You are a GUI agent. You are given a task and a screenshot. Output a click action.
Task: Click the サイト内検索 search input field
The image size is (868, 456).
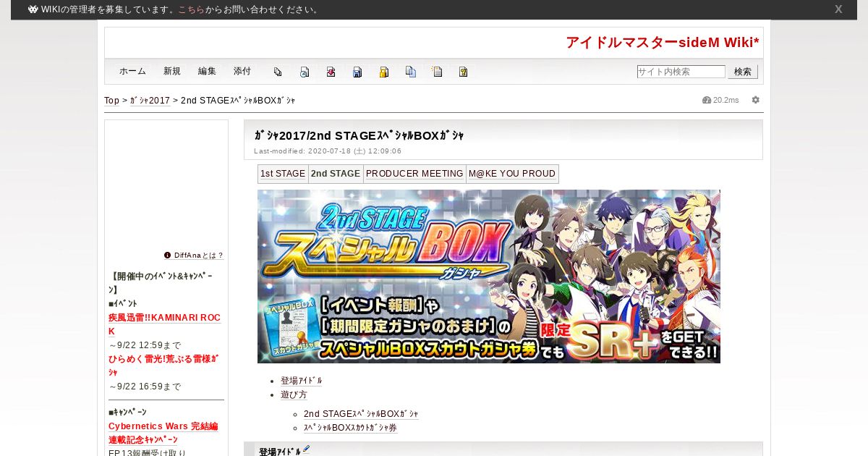[681, 72]
